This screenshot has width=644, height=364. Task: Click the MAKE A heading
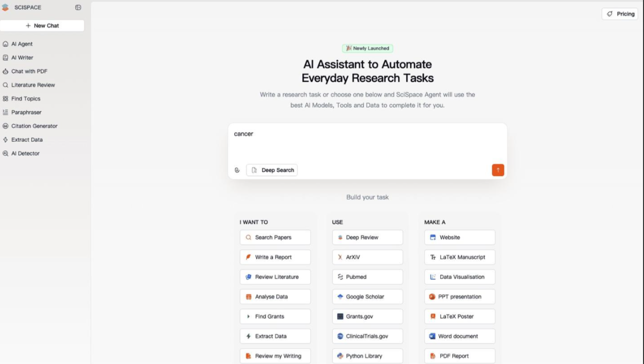point(435,222)
